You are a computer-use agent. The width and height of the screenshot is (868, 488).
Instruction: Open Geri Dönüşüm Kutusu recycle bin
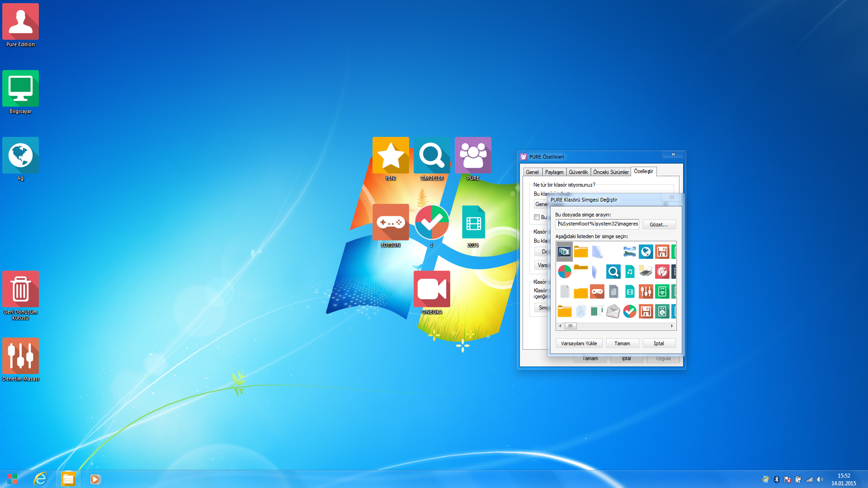coord(20,296)
